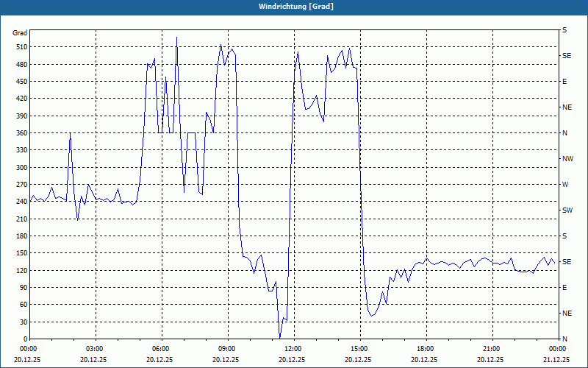The image size is (588, 368).
Task: Select the '330' y-axis value
Action: (x=22, y=150)
